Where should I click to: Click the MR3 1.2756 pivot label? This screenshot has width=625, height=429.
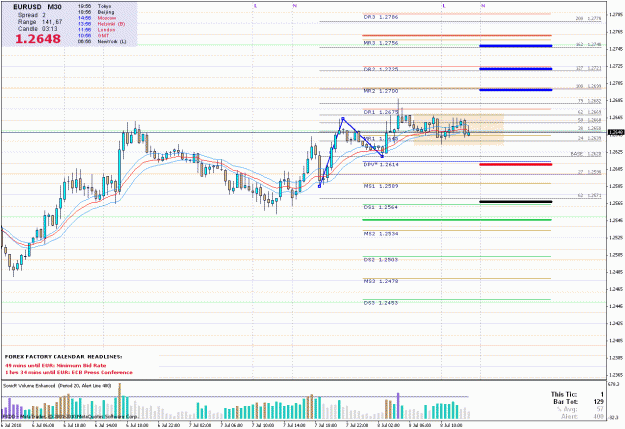381,43
